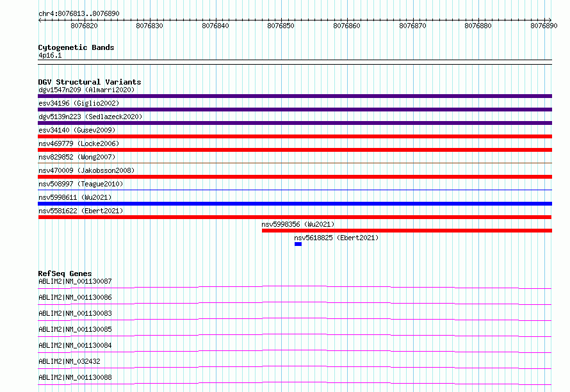Open transcript ABLIM2|NM_032432
This screenshot has height=392, width=570.
[x=69, y=361]
